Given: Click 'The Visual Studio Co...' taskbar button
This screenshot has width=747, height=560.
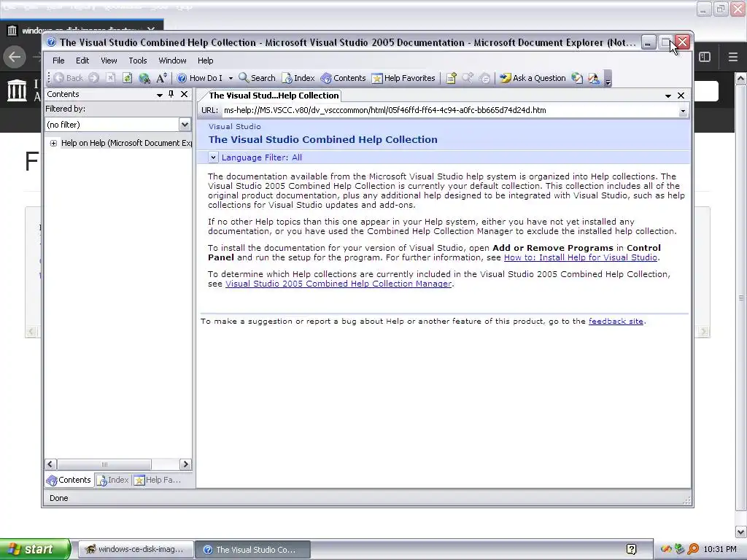Looking at the screenshot, I should pyautogui.click(x=252, y=550).
